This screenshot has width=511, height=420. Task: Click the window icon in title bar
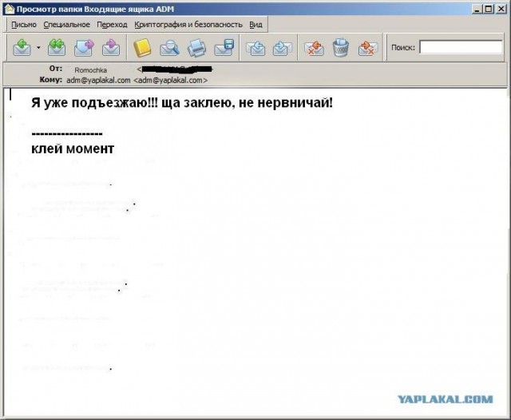10,9
